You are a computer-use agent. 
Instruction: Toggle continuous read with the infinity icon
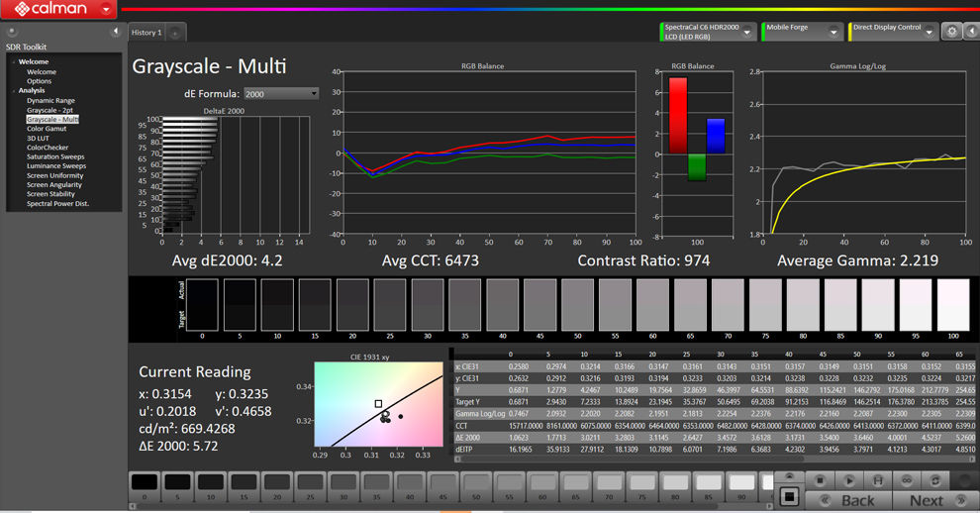point(906,480)
